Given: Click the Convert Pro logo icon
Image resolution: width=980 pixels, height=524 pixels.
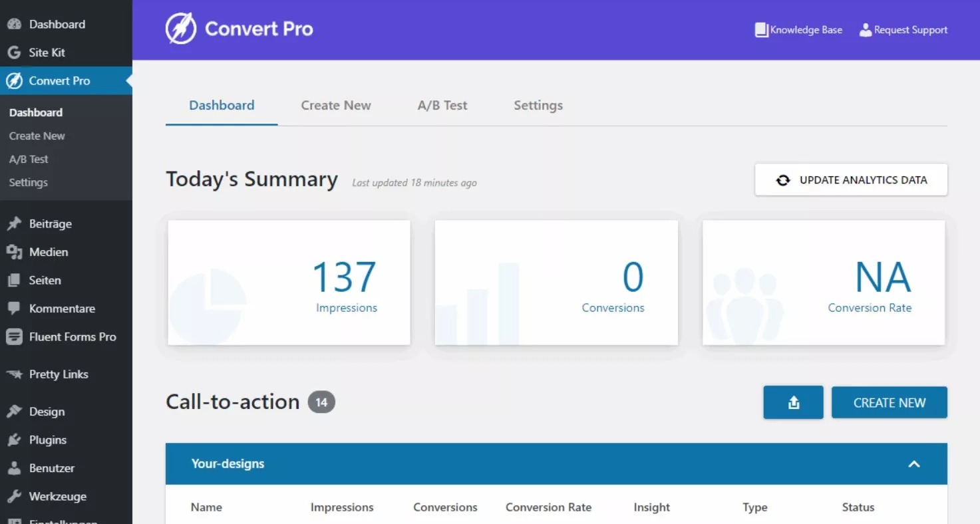Looking at the screenshot, I should point(180,29).
